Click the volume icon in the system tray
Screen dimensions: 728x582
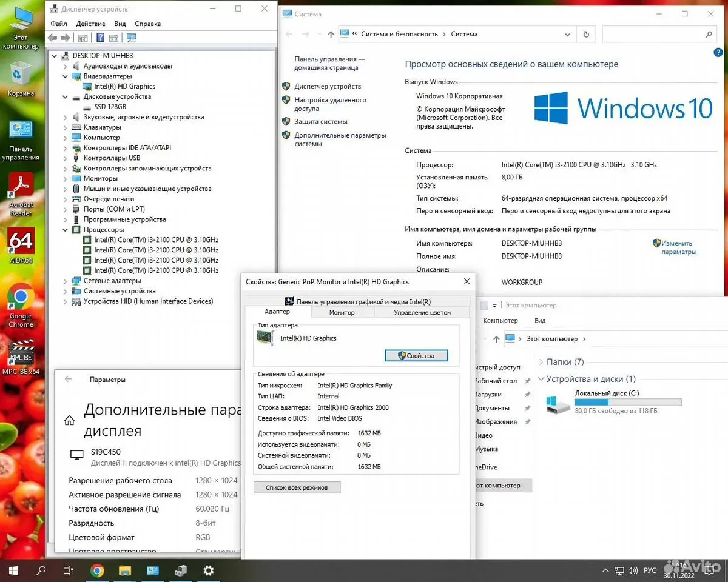[633, 570]
